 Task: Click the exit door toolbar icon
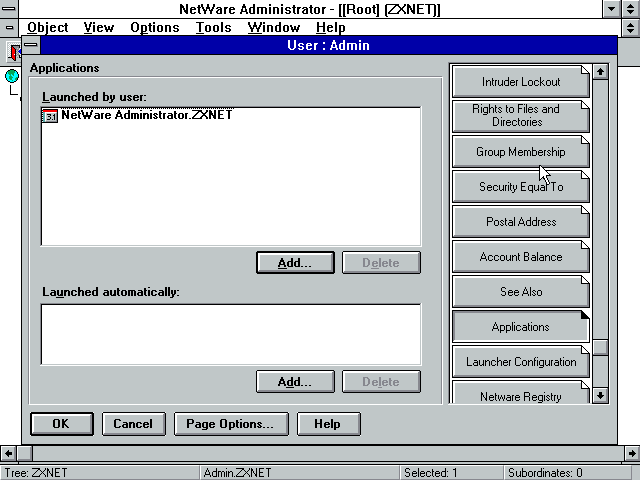click(x=15, y=52)
